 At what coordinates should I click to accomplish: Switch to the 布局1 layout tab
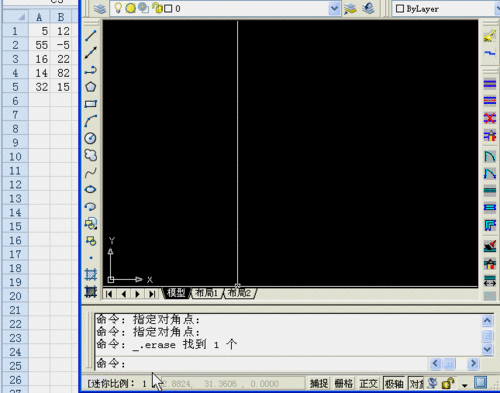pyautogui.click(x=206, y=293)
